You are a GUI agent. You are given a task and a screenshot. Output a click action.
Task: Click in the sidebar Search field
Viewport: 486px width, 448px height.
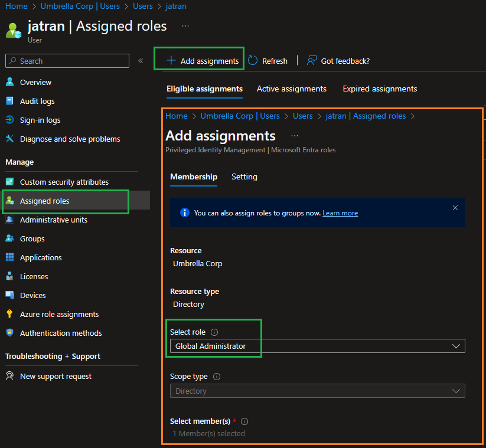pos(67,61)
